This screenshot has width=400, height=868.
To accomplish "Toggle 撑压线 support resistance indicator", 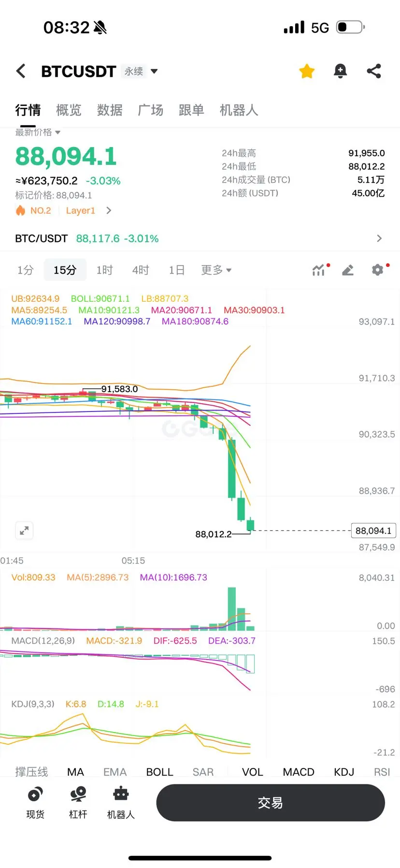I will click(x=31, y=772).
